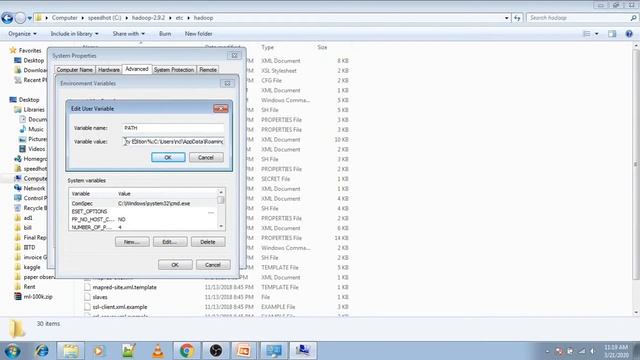This screenshot has width=640, height=360.
Task: Select the Advanced tab in System Properties
Action: [137, 69]
